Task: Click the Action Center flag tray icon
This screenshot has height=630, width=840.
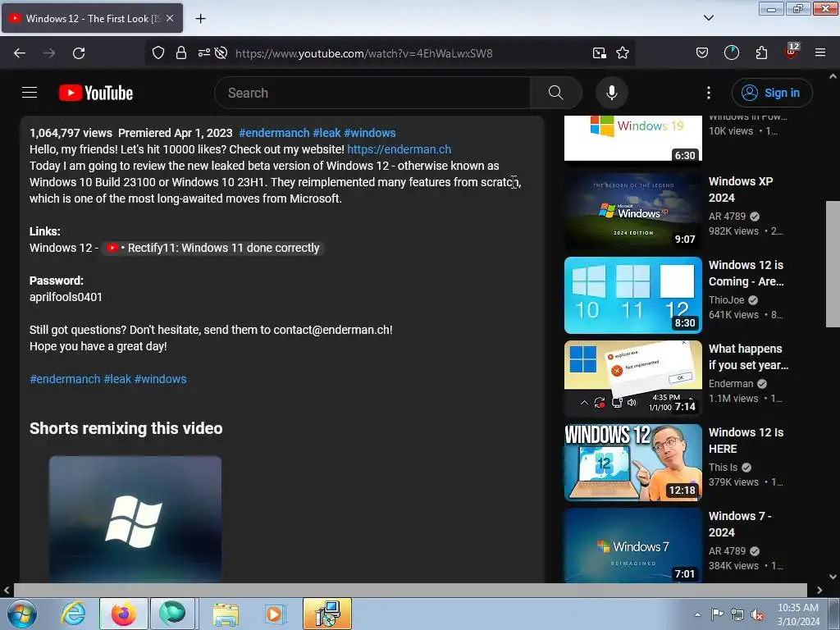Action: tap(717, 614)
